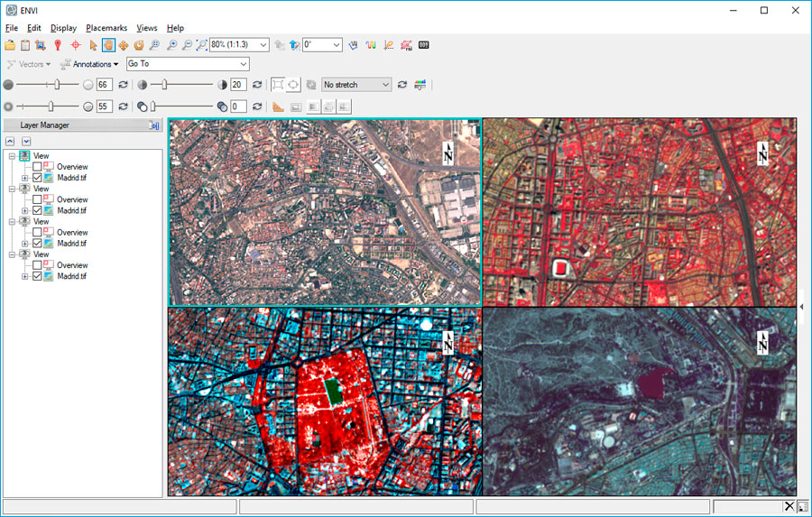Uncheck Madrid.tif under the third View

37,243
